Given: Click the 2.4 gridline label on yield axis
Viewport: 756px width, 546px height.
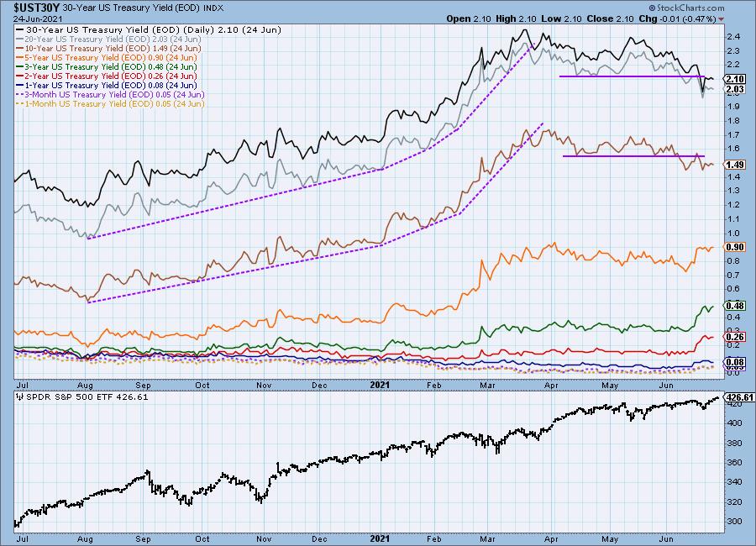Looking at the screenshot, I should click(x=733, y=37).
